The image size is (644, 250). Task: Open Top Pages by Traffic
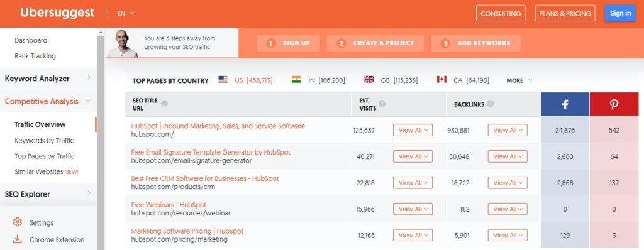point(45,156)
